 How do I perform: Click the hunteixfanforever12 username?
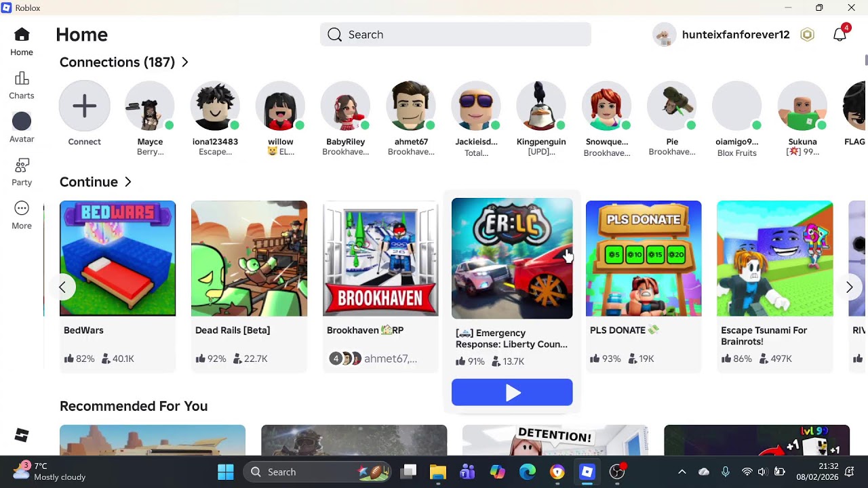pos(736,35)
